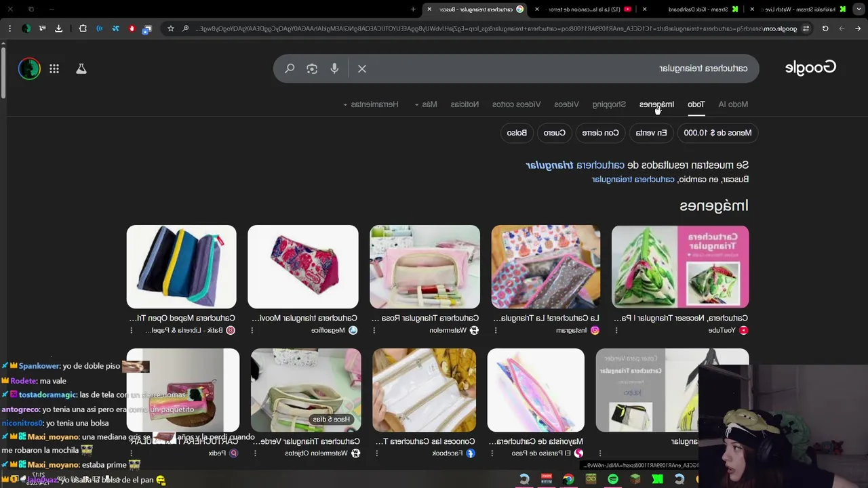Select the Shopping tab
The height and width of the screenshot is (488, 868).
(x=609, y=104)
